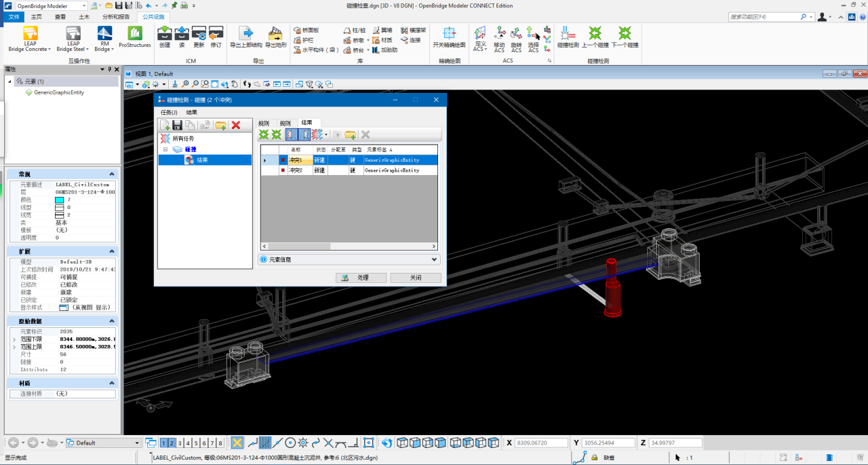Click the Z coordinate input field
The height and width of the screenshot is (465, 868).
tap(675, 443)
